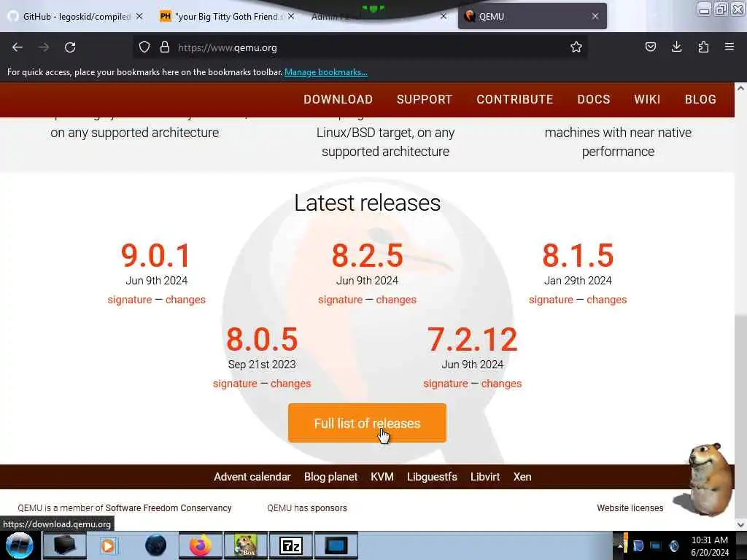Open the KVM footer link
747x560 pixels.
click(x=382, y=477)
